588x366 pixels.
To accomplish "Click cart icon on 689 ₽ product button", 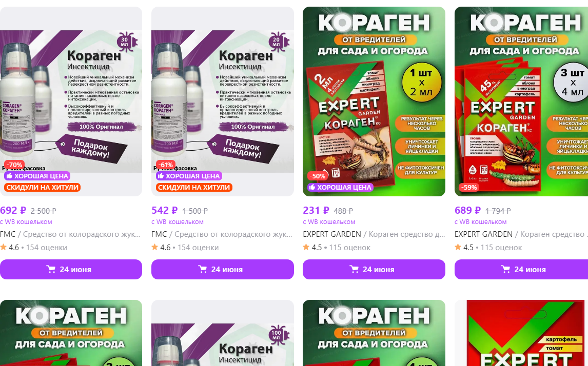I will [505, 269].
